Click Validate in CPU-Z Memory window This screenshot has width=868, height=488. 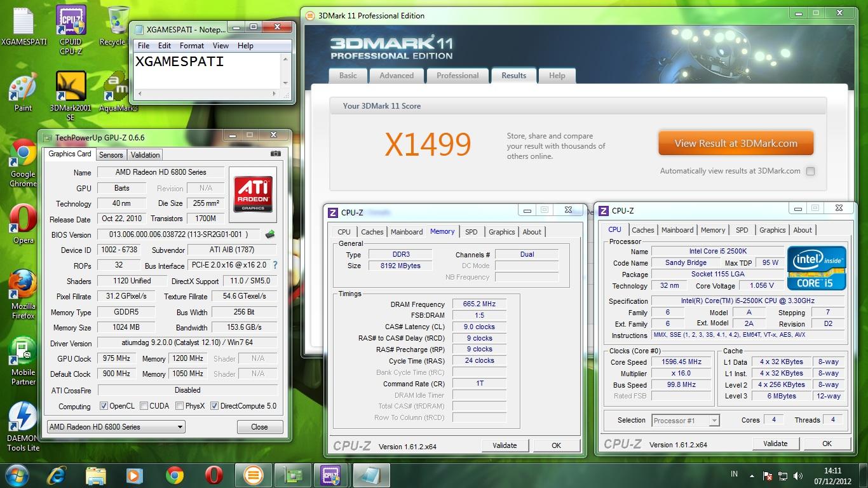[505, 445]
